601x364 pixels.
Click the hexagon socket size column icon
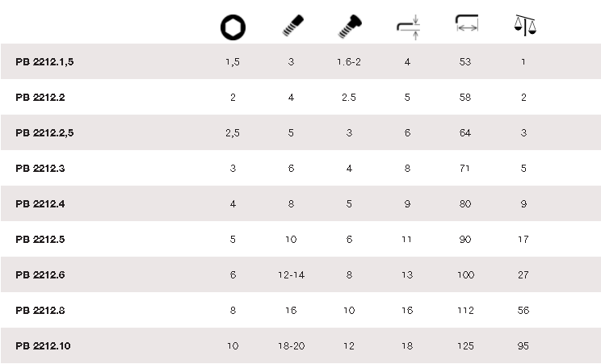click(233, 27)
